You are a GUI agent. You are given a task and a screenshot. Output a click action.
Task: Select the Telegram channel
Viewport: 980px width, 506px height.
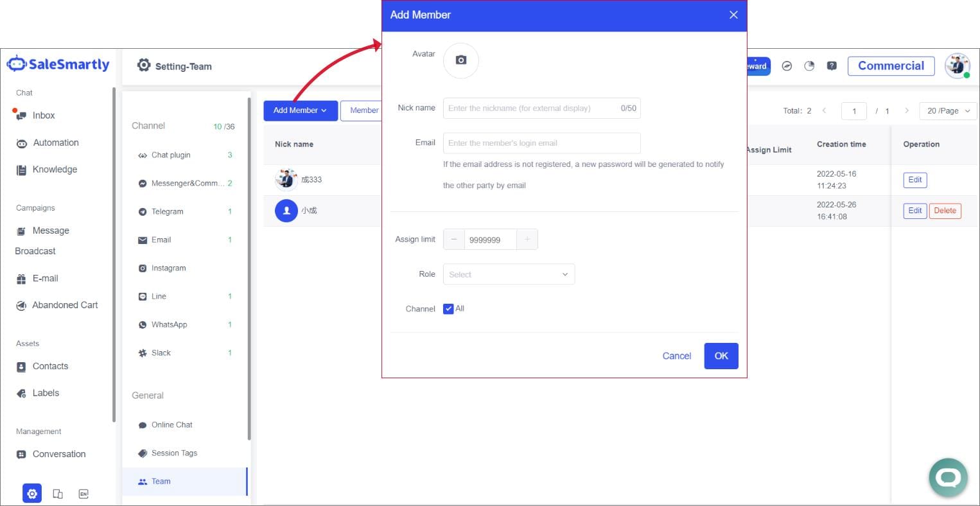[x=185, y=211]
